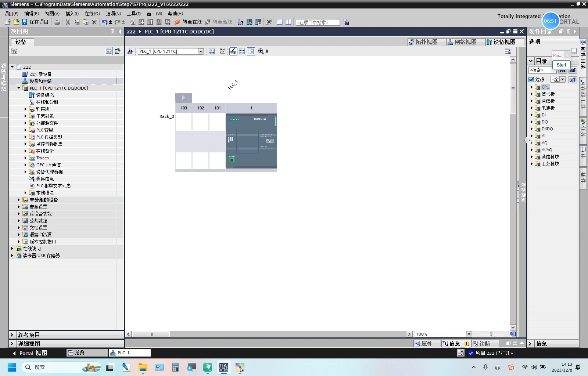Click the catalog profile icon beside filter
The height and width of the screenshot is (376, 588).
[x=573, y=79]
